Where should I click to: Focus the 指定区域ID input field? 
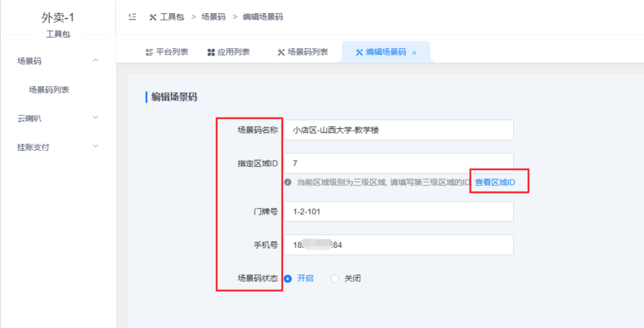pyautogui.click(x=399, y=163)
